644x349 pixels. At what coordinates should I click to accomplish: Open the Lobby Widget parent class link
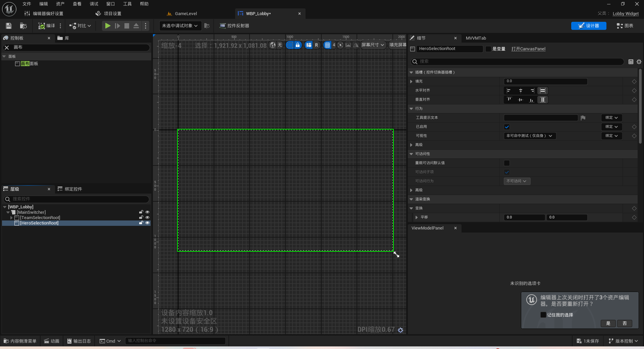click(626, 14)
